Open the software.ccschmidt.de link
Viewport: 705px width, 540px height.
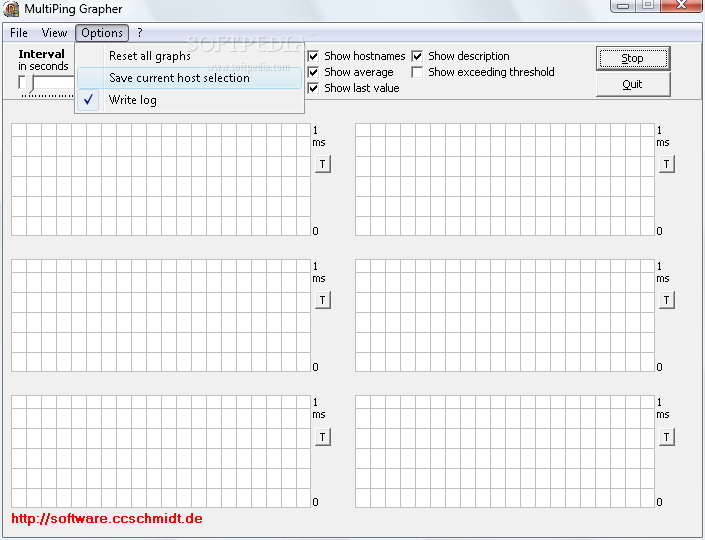(x=107, y=518)
